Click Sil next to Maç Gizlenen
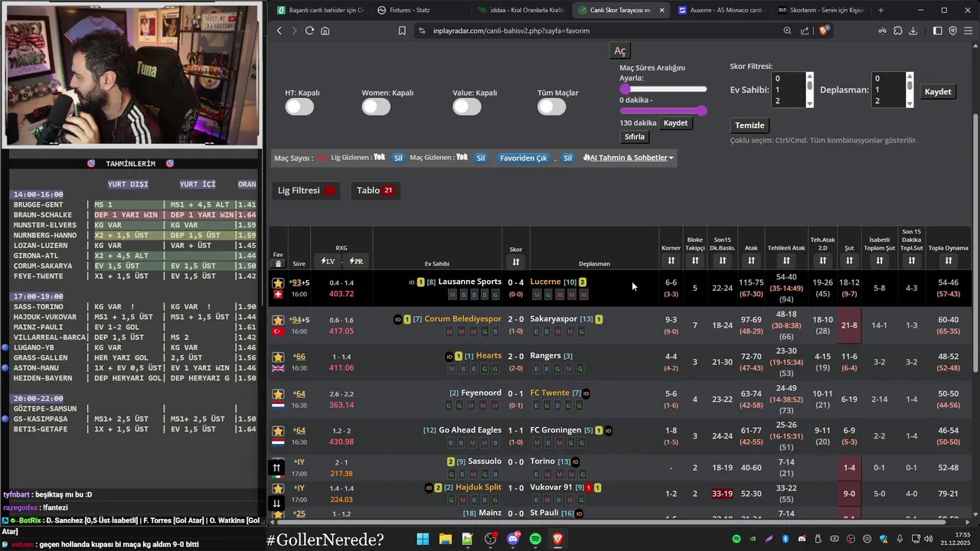This screenshot has width=980, height=551. [481, 158]
